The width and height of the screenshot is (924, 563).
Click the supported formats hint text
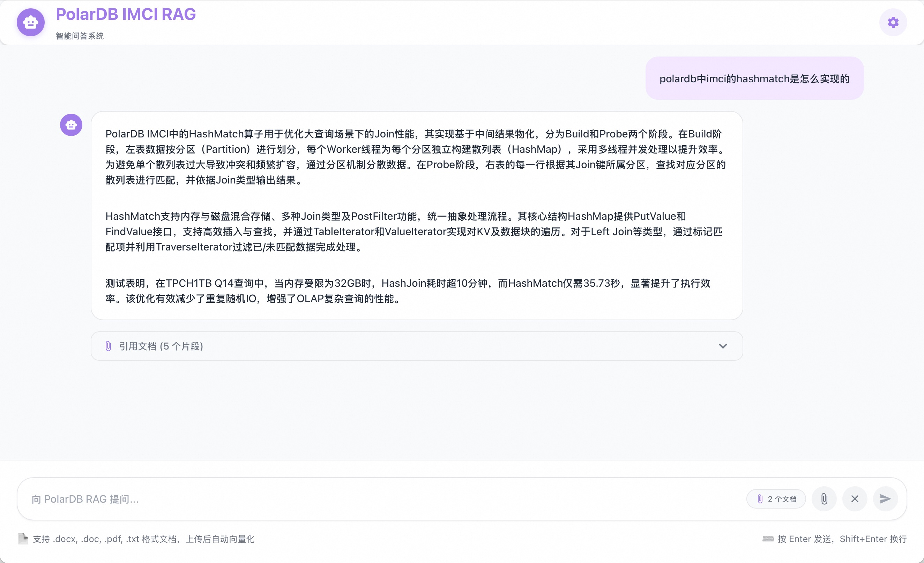tap(144, 539)
